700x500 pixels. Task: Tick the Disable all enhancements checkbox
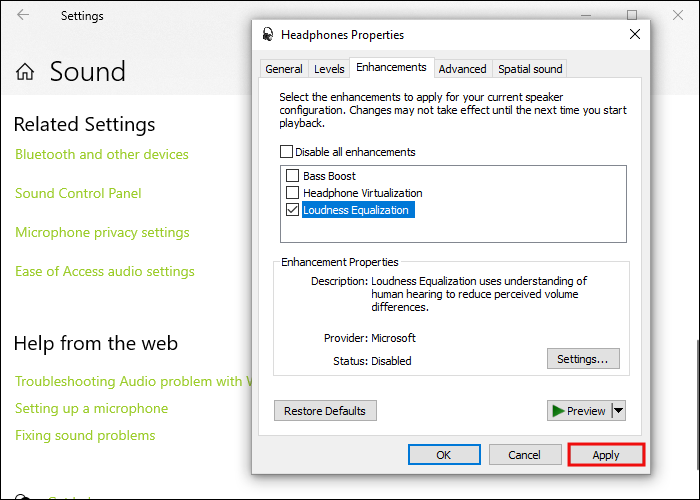pyautogui.click(x=287, y=152)
